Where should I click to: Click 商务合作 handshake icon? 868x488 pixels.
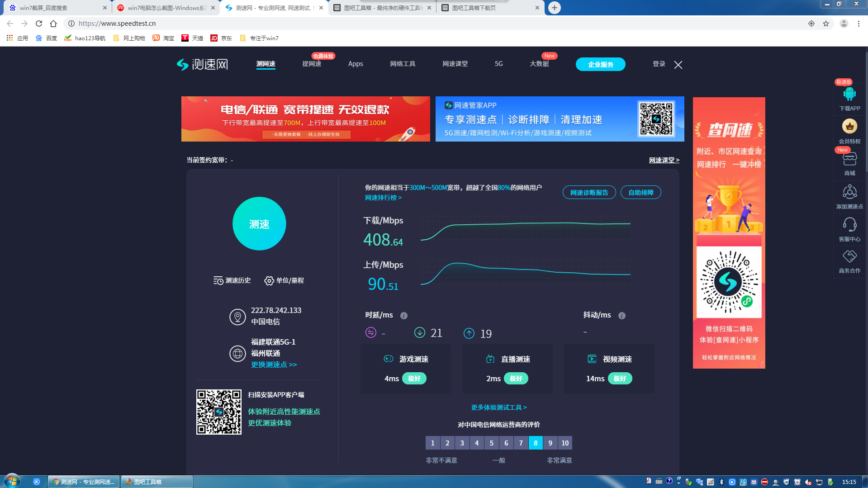(849, 257)
